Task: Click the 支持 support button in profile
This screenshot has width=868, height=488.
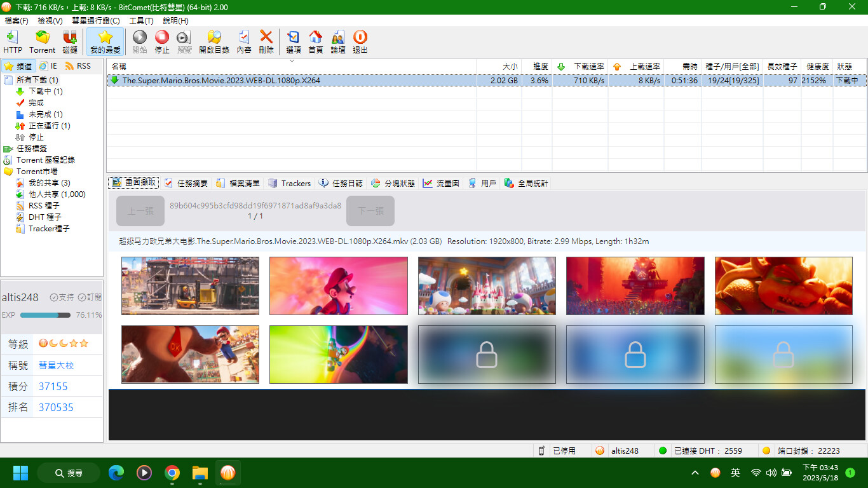Action: (x=62, y=297)
